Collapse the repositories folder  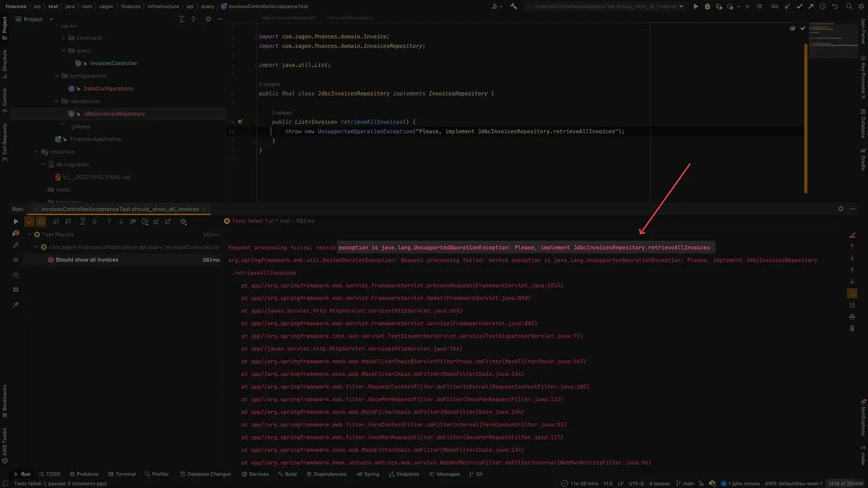(57, 101)
